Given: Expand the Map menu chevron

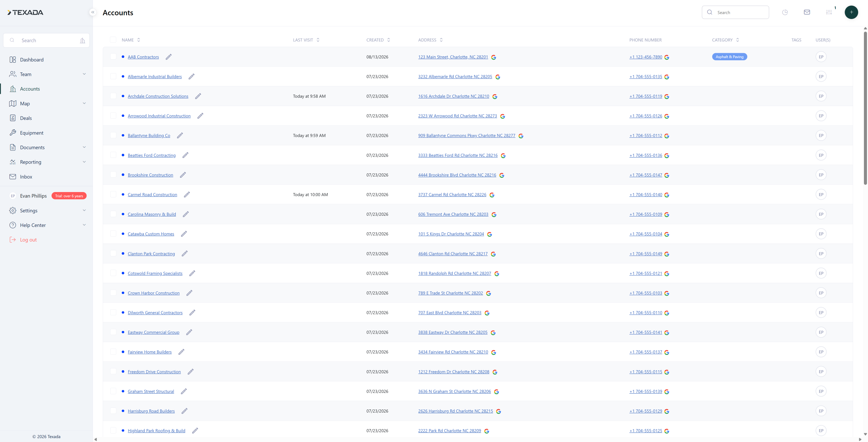Looking at the screenshot, I should 84,103.
